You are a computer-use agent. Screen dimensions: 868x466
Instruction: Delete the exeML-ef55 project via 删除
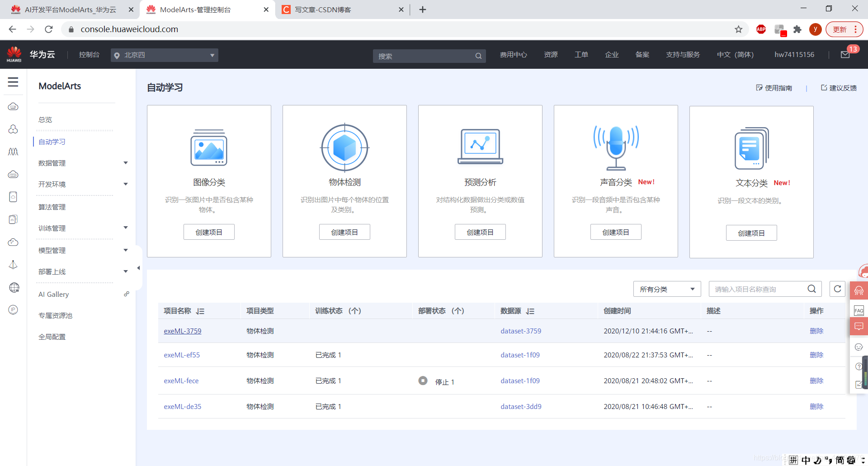[x=816, y=355]
